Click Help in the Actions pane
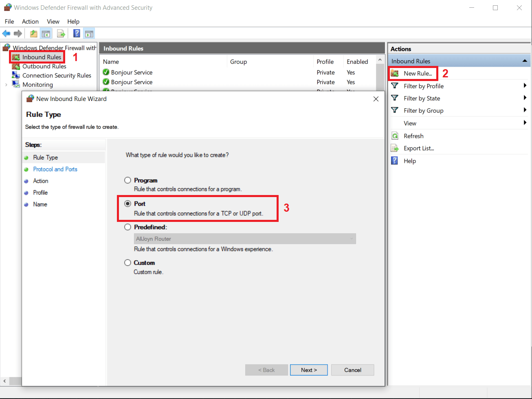Screen dimensions: 532x399 (410, 161)
